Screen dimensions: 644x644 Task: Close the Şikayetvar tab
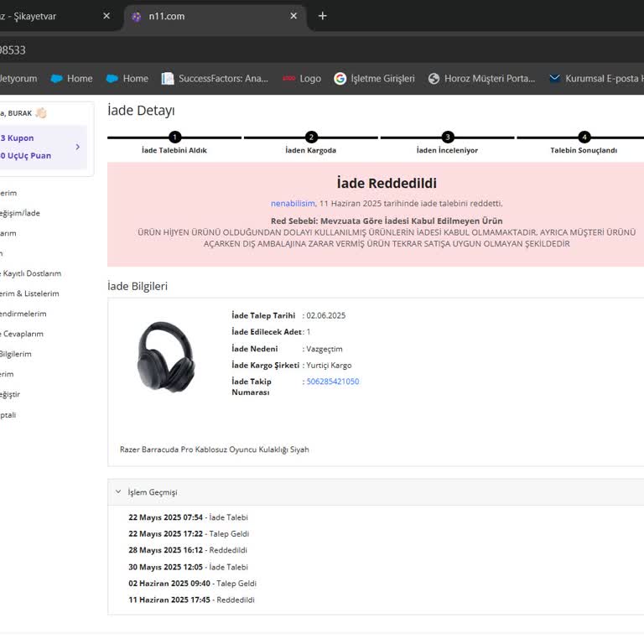(x=106, y=16)
